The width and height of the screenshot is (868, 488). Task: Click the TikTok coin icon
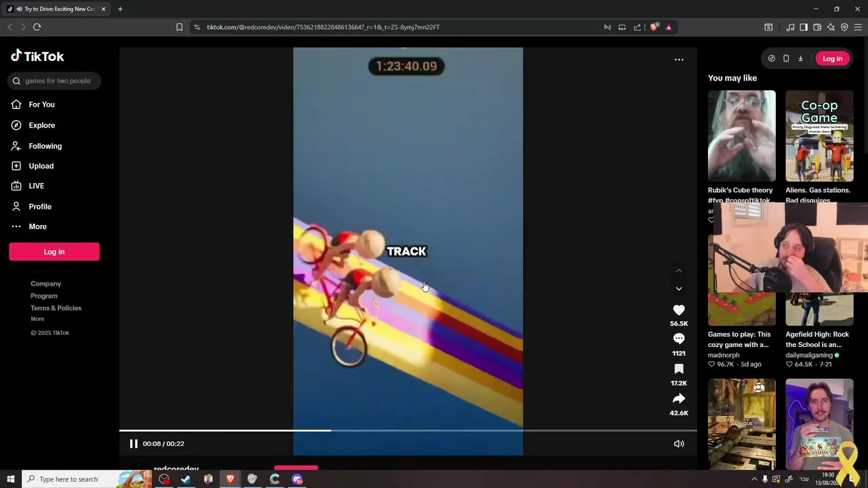click(772, 58)
